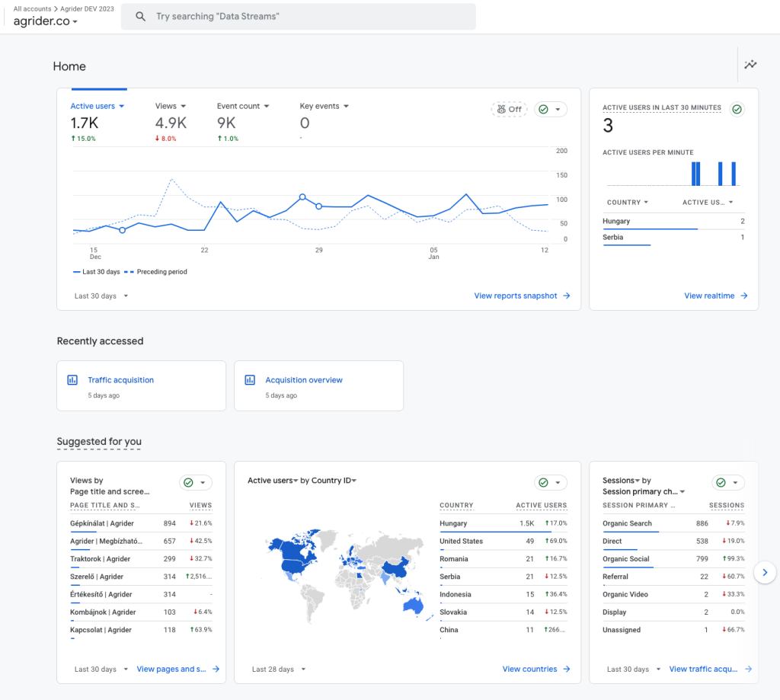
Task: Click the arrow beside View countries
Action: [x=567, y=670]
